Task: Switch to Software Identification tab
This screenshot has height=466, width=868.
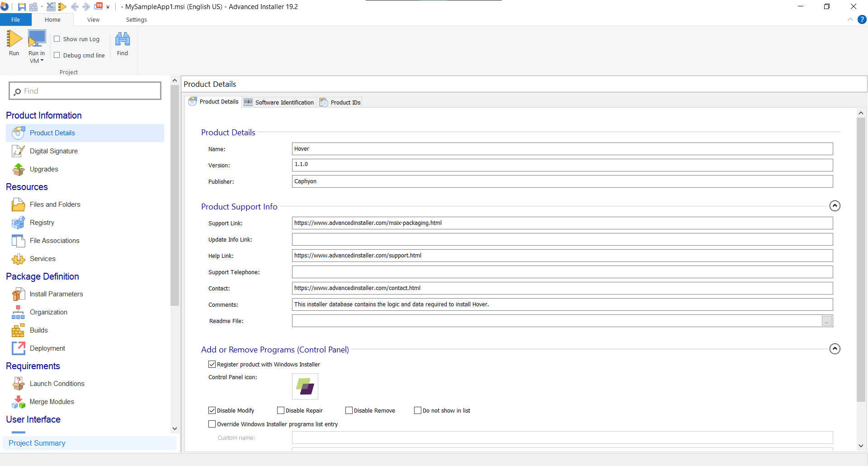Action: click(279, 102)
